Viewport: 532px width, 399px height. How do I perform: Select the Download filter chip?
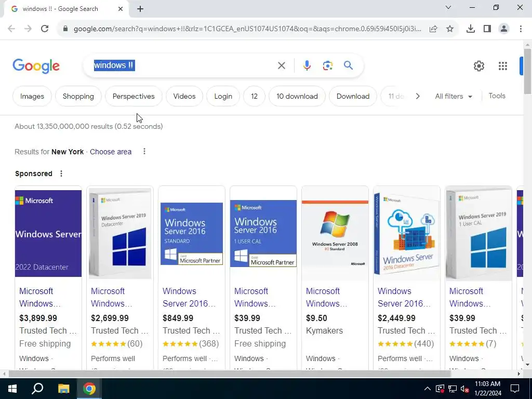tap(353, 96)
